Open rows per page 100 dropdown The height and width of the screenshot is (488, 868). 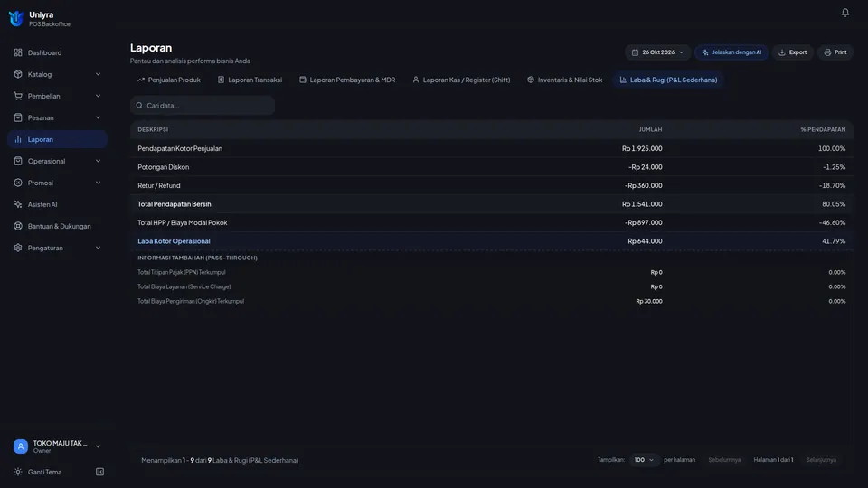click(x=644, y=460)
